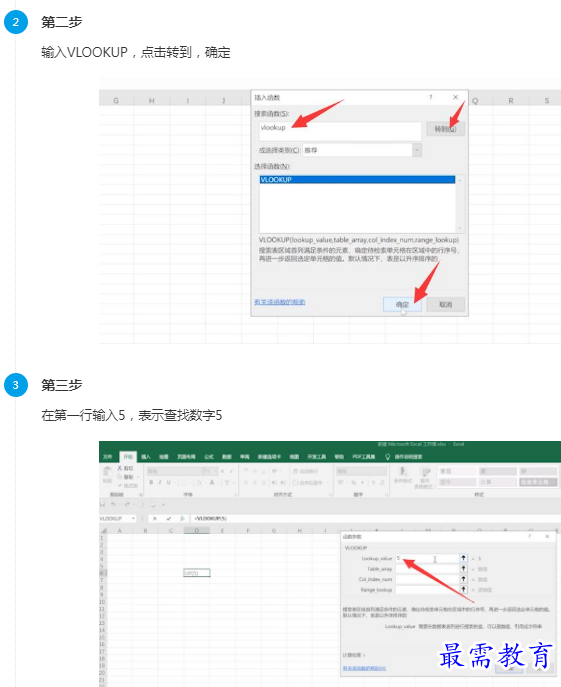Switch to the 开始 ribbon tab
Image resolution: width=561 pixels, height=687 pixels.
(128, 457)
